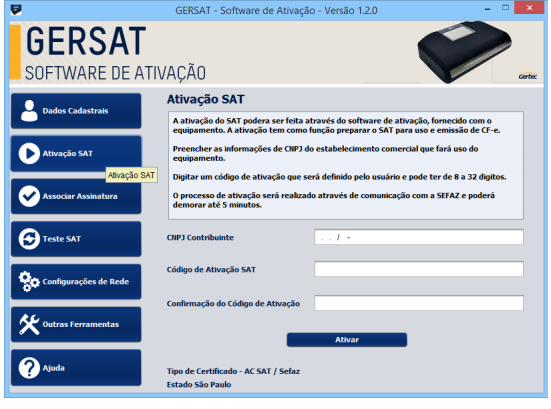Select the Confirmação do Código de Ativação field
This screenshot has width=551, height=409.
pos(419,303)
